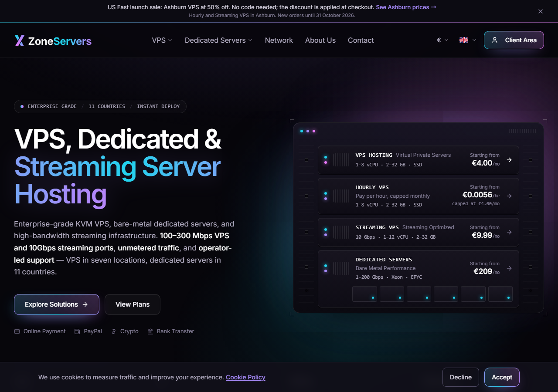Click the user icon in Client Area
Image resolution: width=558 pixels, height=392 pixels.
(x=495, y=40)
